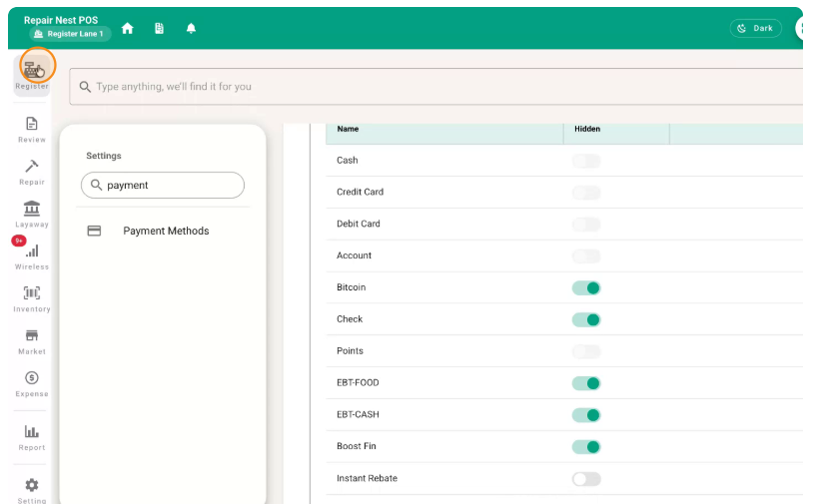This screenshot has width=813, height=504.
Task: Select the Debit Card row name
Action: point(359,224)
